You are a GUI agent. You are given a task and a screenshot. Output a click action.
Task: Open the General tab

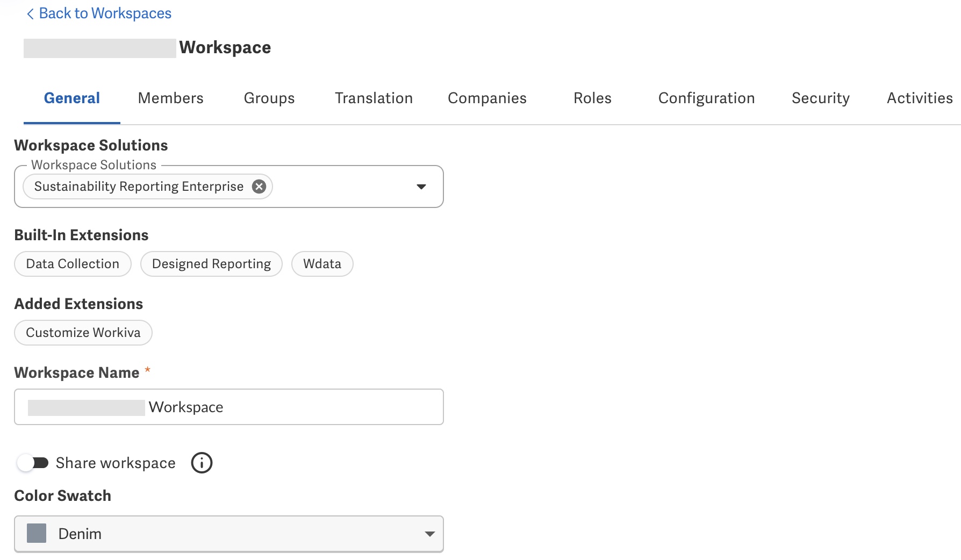72,98
